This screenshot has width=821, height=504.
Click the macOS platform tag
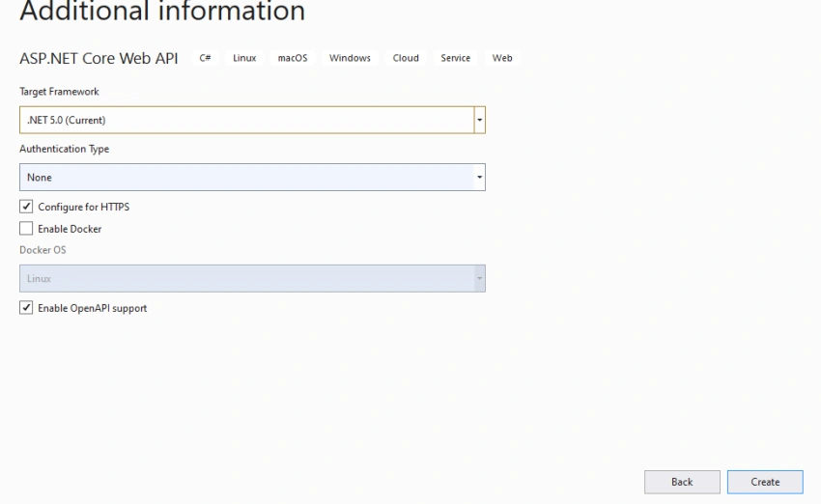coord(293,58)
